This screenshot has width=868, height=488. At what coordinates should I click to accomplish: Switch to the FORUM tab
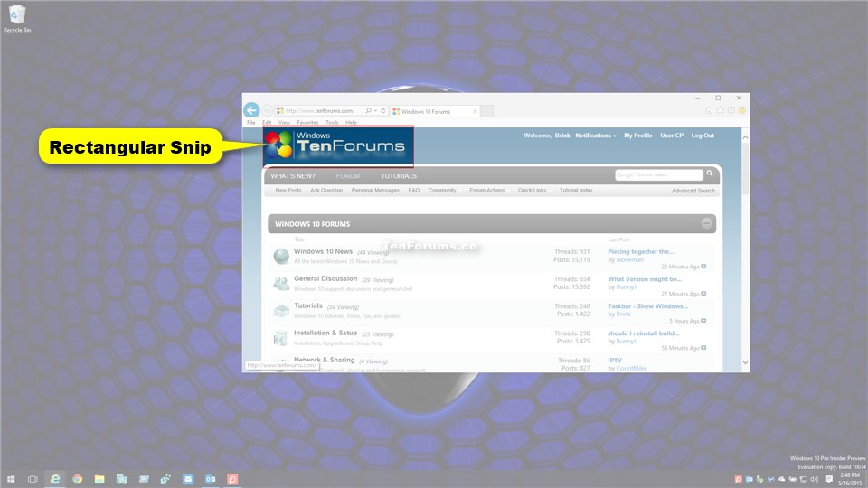[347, 176]
